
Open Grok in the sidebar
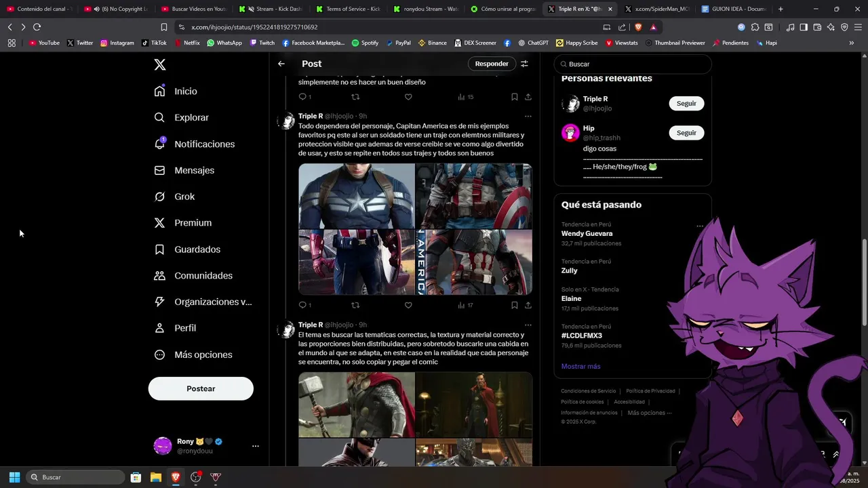[175, 197]
